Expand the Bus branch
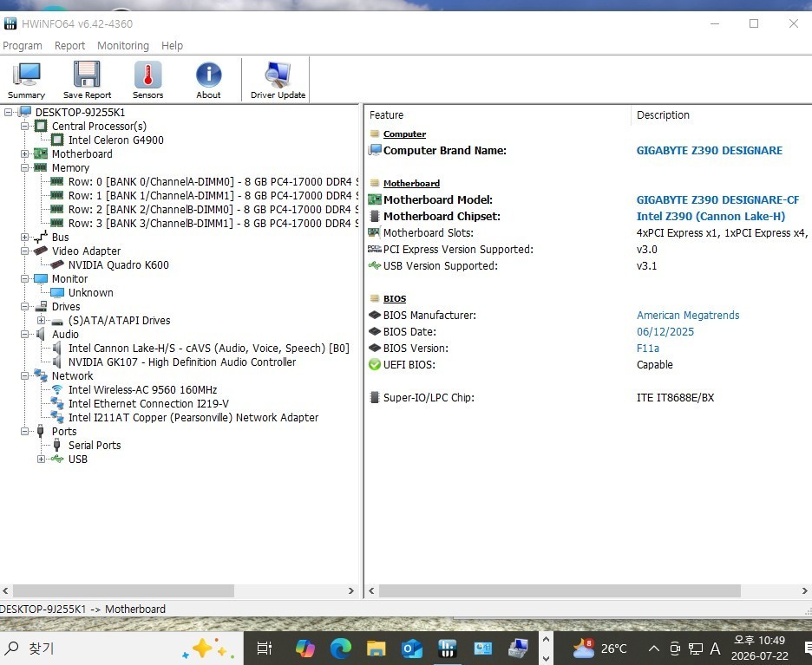812x665 pixels. (x=24, y=237)
